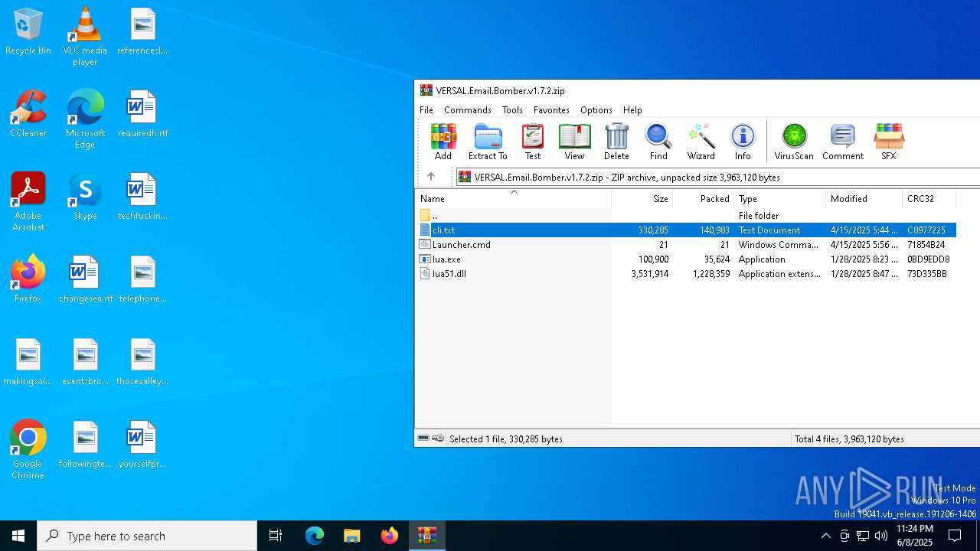Sort by the Packed column header
The image size is (980, 551).
click(x=704, y=199)
